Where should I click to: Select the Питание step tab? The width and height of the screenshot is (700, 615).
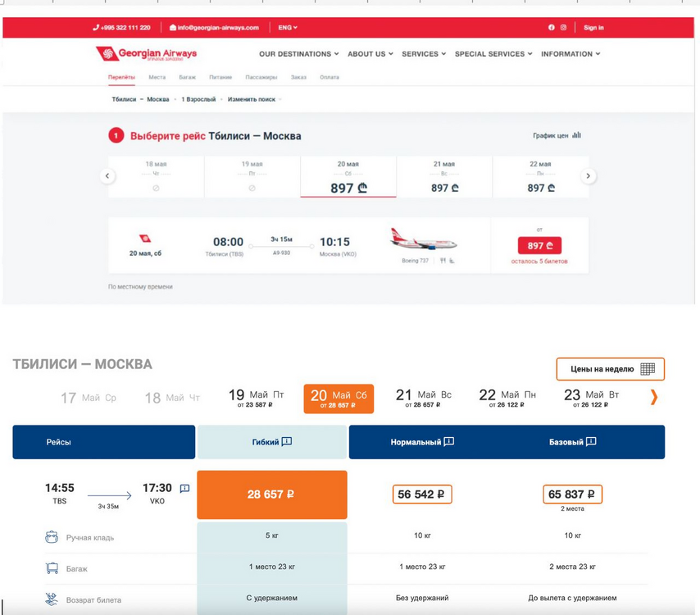(220, 77)
